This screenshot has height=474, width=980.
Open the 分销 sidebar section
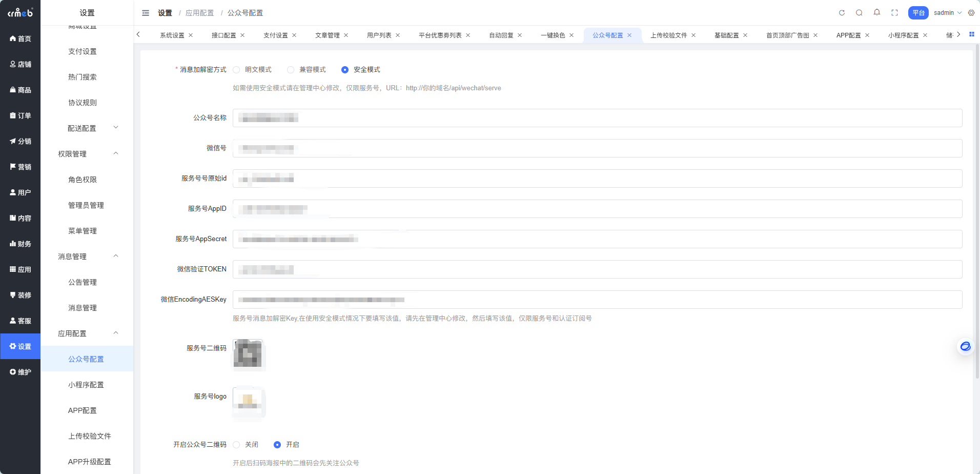tap(21, 141)
